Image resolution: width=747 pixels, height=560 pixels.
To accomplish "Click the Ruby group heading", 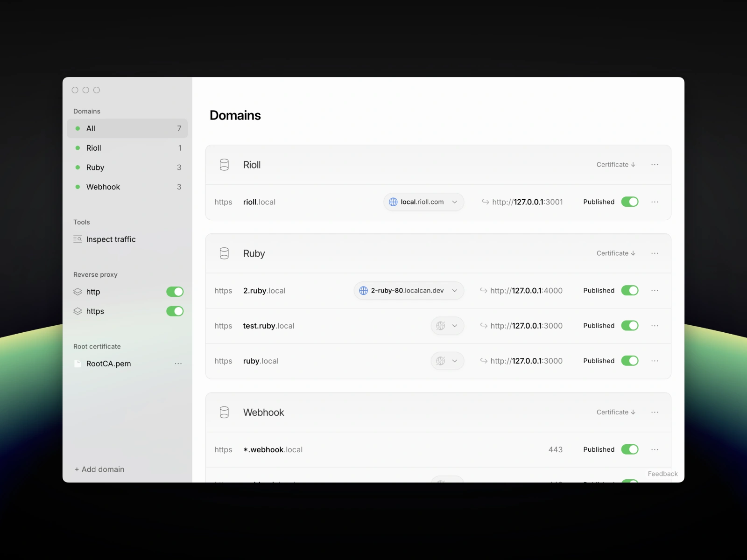I will [x=254, y=253].
